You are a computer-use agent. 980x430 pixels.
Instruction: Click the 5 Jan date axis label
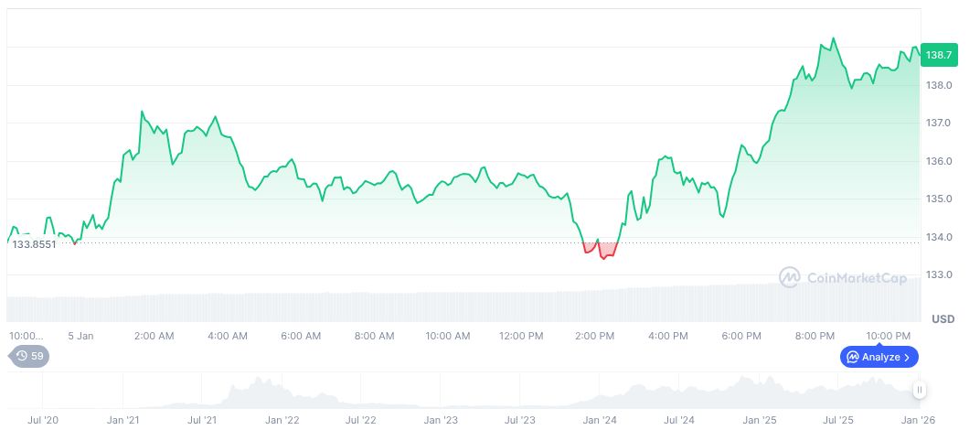tap(80, 336)
